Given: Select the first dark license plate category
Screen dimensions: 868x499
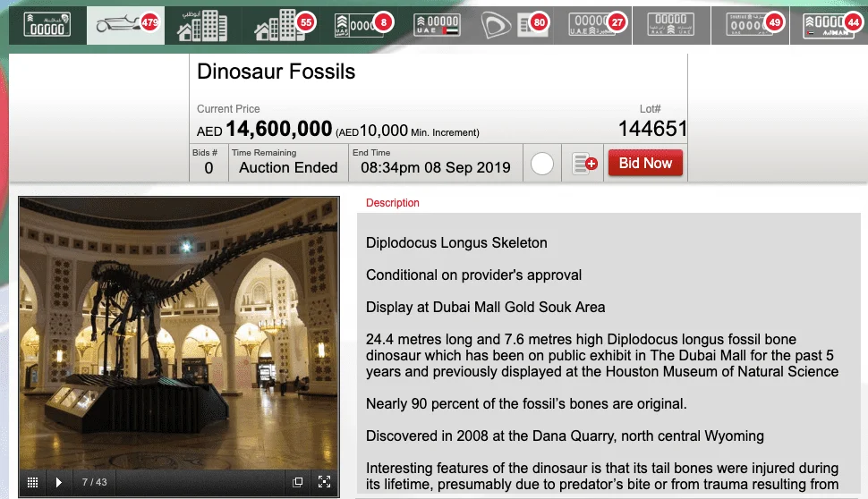Looking at the screenshot, I should pyautogui.click(x=47, y=25).
